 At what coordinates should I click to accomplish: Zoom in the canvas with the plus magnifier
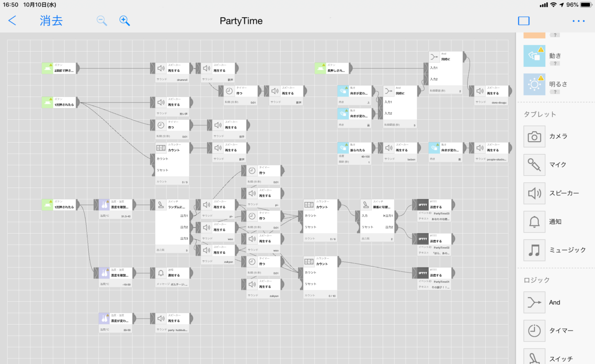125,21
